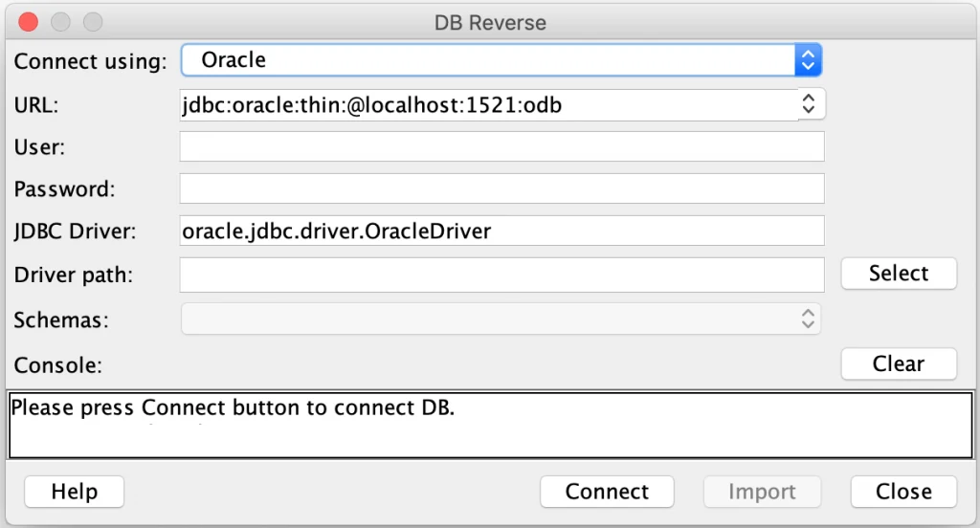
Task: Open the Connect using Oracle dropdown
Action: click(501, 60)
